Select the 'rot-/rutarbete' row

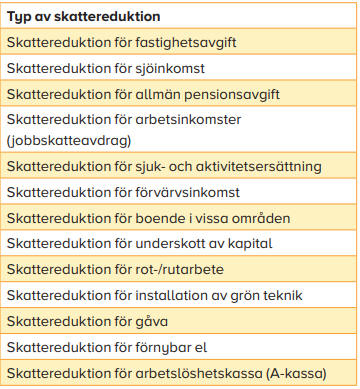point(179,269)
